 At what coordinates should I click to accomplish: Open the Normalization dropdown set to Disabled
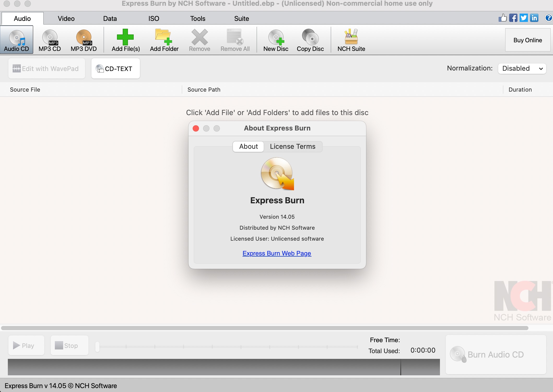522,68
